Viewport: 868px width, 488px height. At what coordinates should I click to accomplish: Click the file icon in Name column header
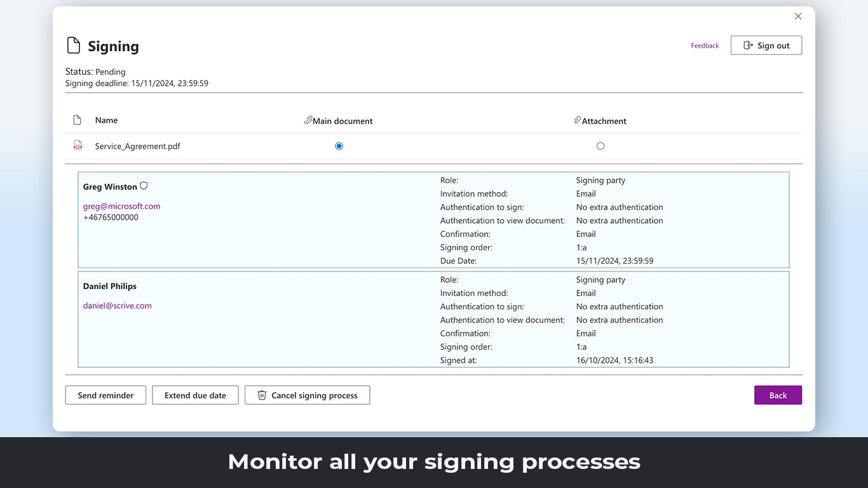78,120
